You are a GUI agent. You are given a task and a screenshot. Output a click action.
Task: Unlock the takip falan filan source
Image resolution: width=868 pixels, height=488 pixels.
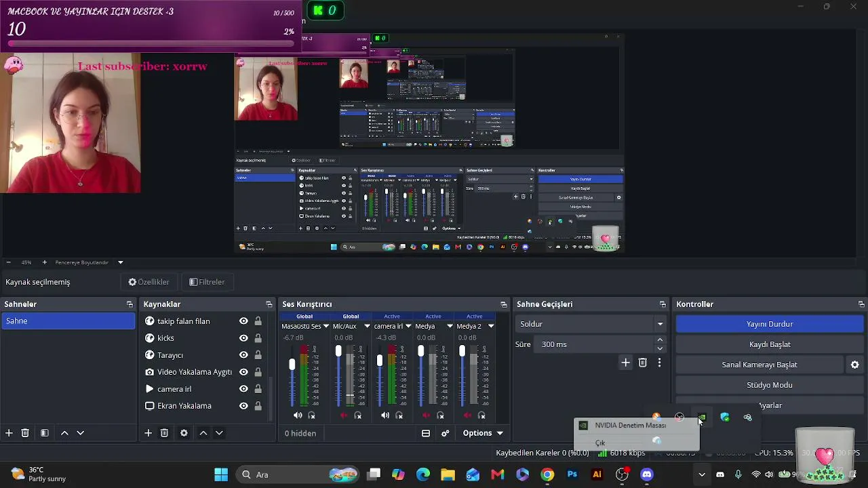pyautogui.click(x=258, y=321)
